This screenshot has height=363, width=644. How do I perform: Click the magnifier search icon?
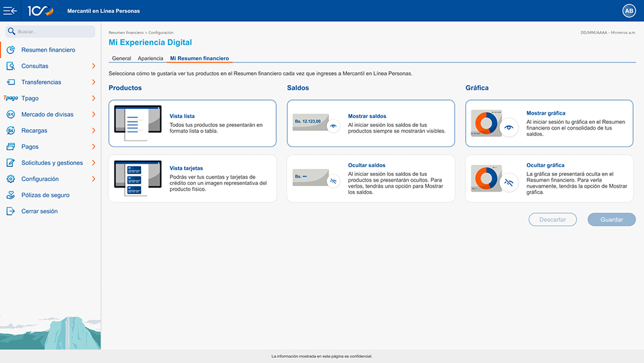(12, 31)
